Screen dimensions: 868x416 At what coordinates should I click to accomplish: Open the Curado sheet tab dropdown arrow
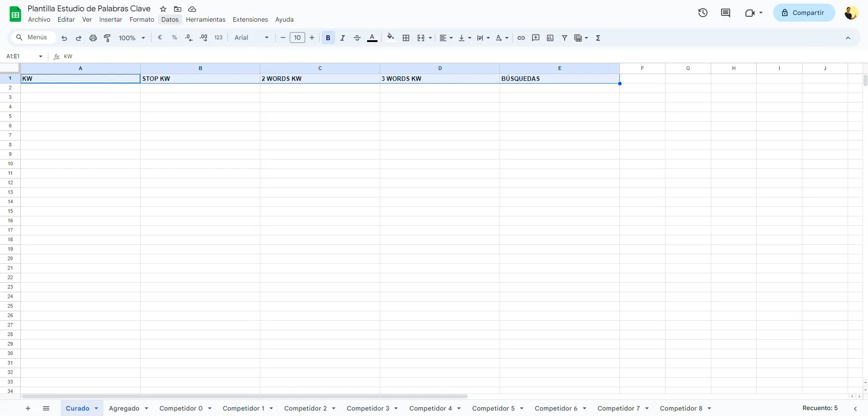[96, 408]
